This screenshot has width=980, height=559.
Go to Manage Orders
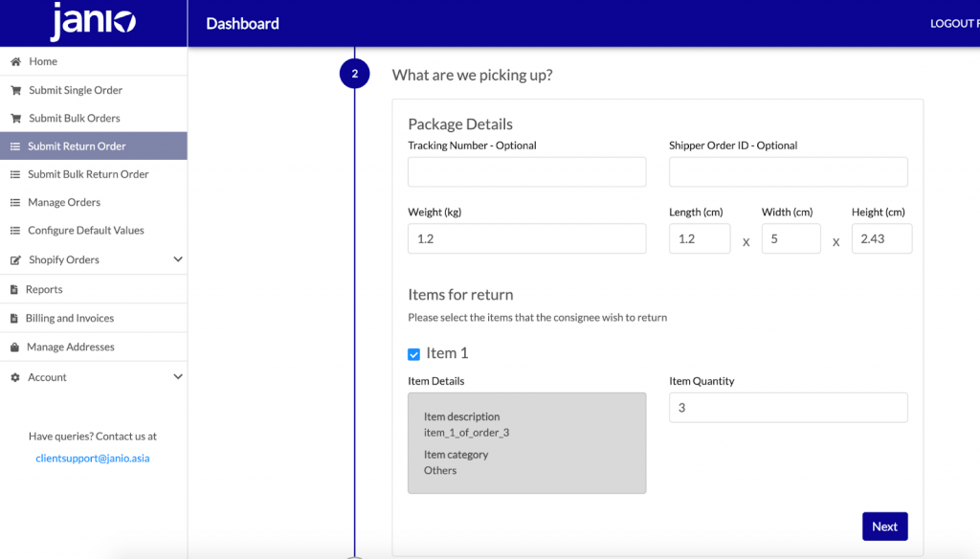click(x=94, y=202)
